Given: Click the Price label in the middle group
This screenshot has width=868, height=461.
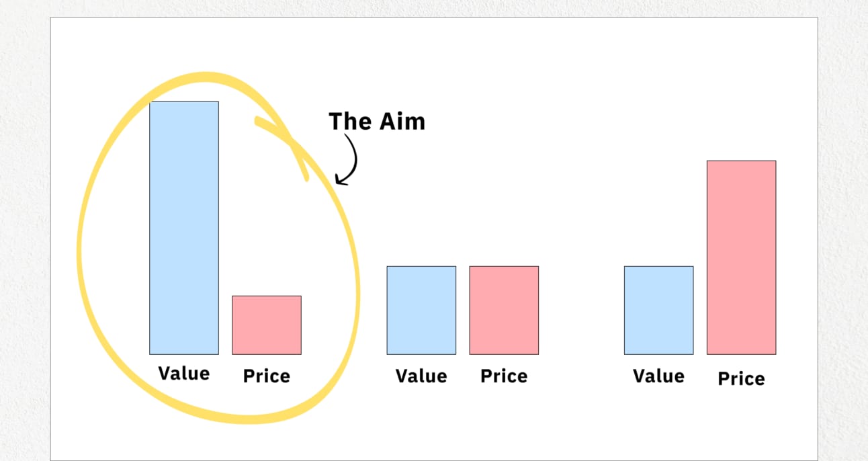Looking at the screenshot, I should coord(504,376).
